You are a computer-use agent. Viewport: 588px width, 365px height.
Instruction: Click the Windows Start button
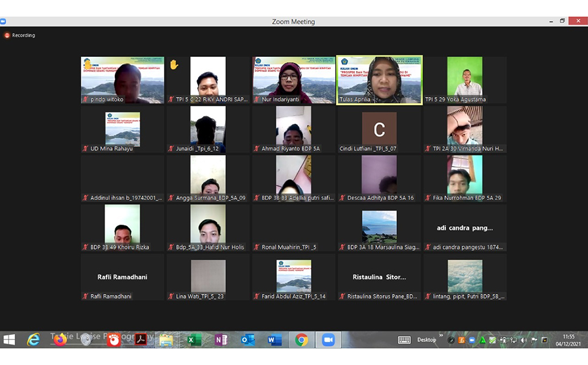pyautogui.click(x=10, y=340)
